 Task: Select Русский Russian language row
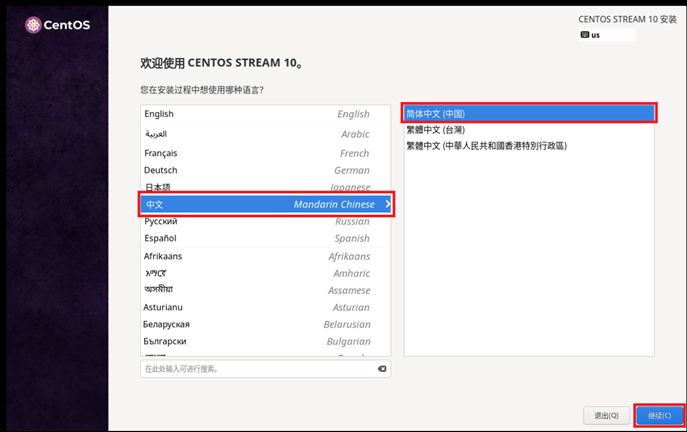266,221
